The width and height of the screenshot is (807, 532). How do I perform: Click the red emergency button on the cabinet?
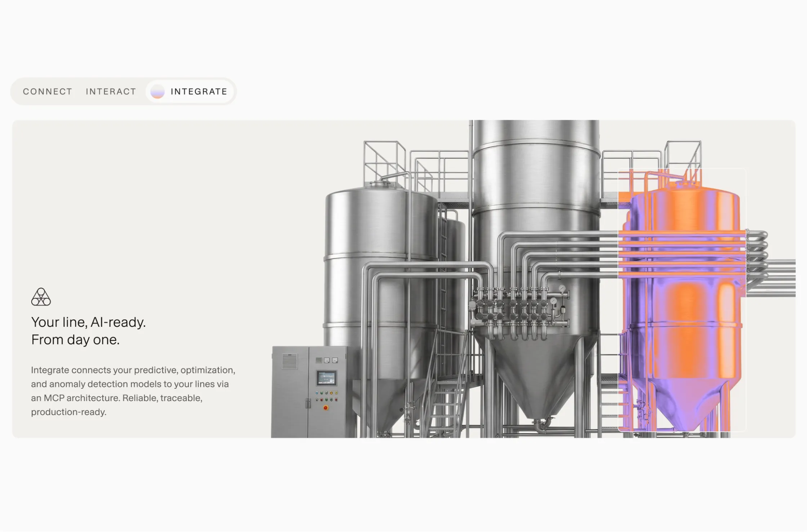coord(326,408)
